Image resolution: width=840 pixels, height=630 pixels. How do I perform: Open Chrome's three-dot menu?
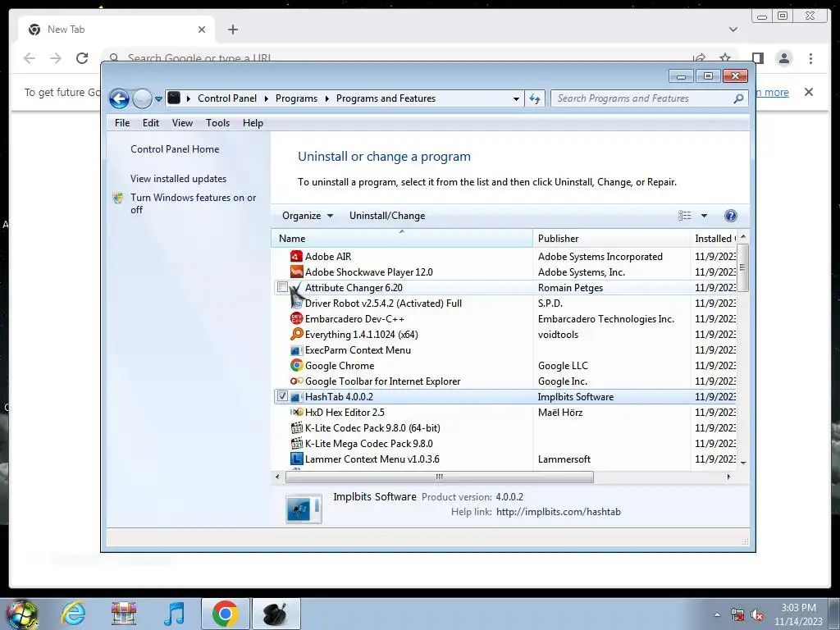[810, 58]
